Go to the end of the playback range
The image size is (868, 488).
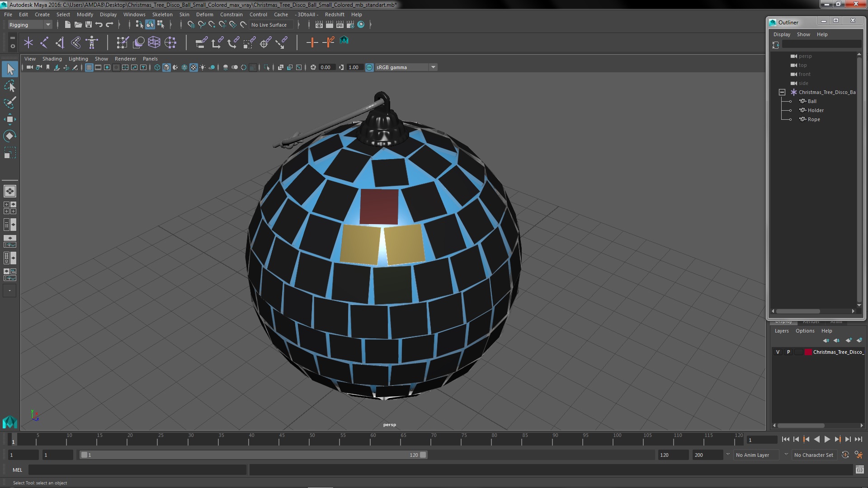pyautogui.click(x=858, y=439)
